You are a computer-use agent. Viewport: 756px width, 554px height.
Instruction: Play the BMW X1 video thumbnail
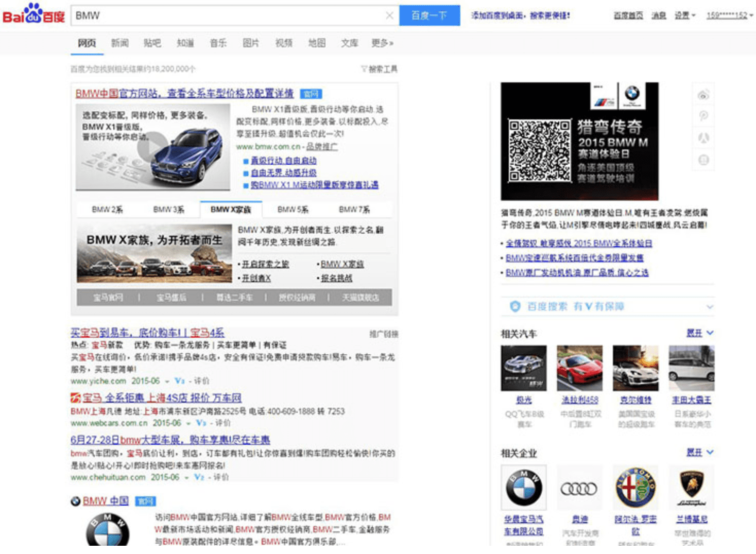pos(153,147)
